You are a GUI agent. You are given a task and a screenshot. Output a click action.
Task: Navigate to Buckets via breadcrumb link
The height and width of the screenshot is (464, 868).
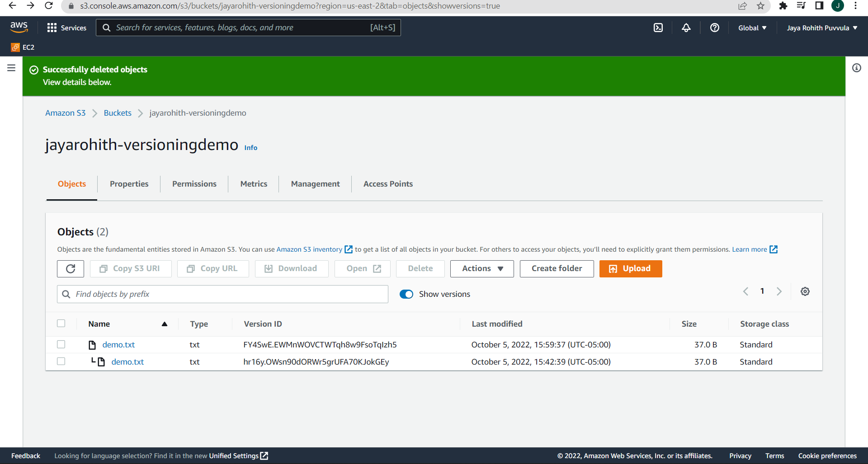point(117,113)
